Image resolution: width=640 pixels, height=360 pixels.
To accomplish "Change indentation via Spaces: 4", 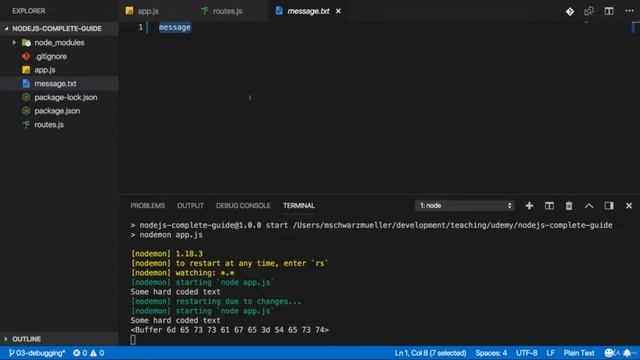I will tap(491, 353).
